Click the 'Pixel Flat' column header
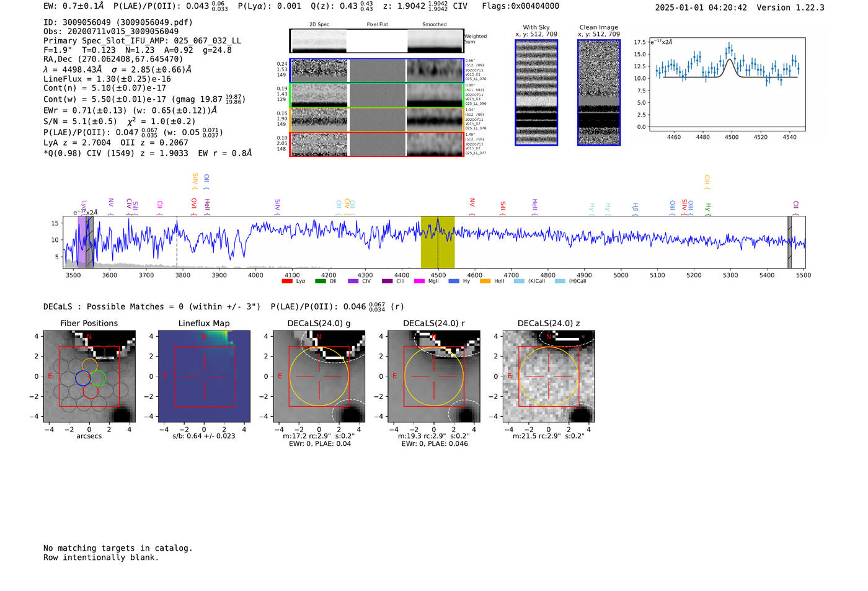The image size is (868, 591). click(x=377, y=25)
